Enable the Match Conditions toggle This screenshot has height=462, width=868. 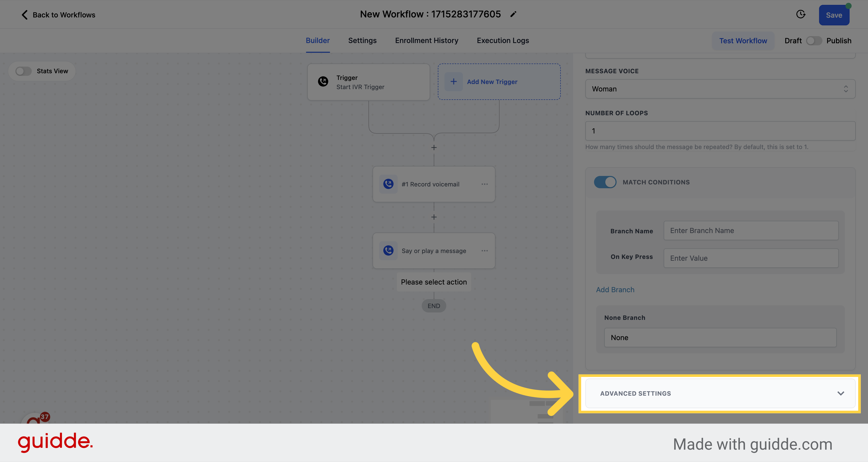pyautogui.click(x=606, y=182)
